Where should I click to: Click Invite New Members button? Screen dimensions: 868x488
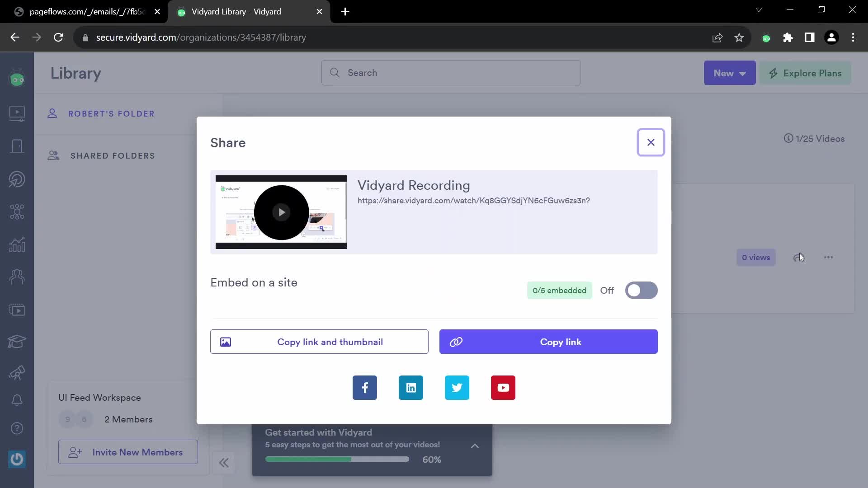point(128,452)
